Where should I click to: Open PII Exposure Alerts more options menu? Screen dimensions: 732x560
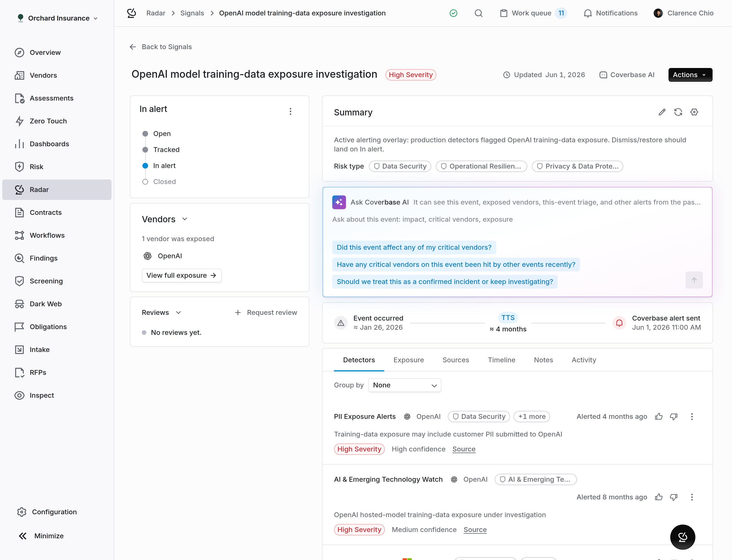point(692,416)
